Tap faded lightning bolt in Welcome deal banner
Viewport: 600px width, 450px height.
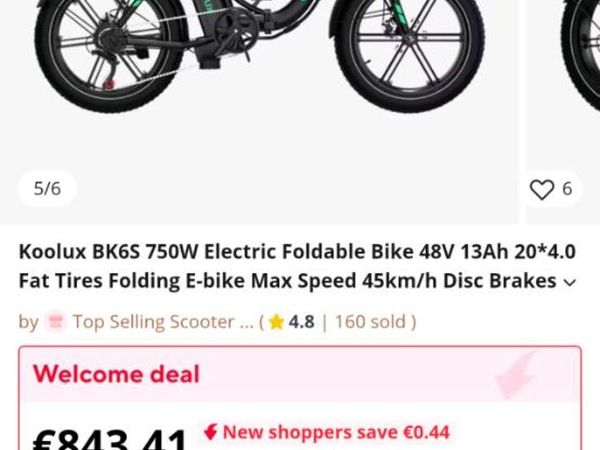click(x=514, y=375)
